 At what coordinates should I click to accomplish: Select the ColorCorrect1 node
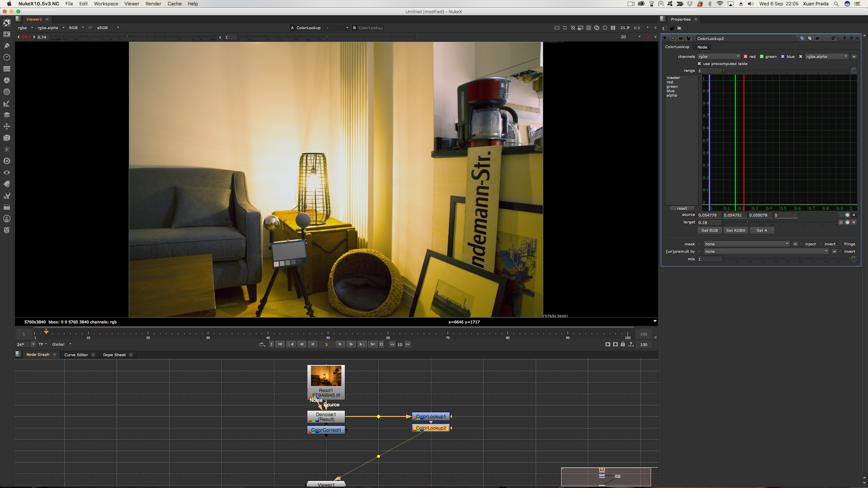point(326,430)
